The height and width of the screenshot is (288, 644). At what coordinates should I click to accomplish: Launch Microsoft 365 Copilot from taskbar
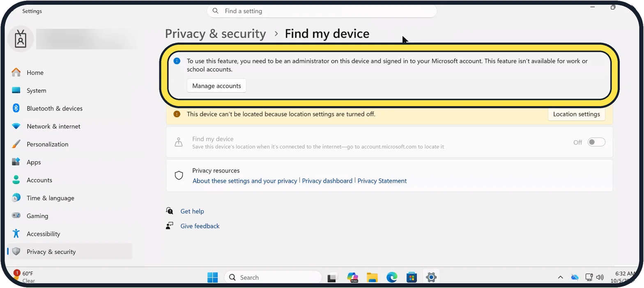(x=352, y=277)
